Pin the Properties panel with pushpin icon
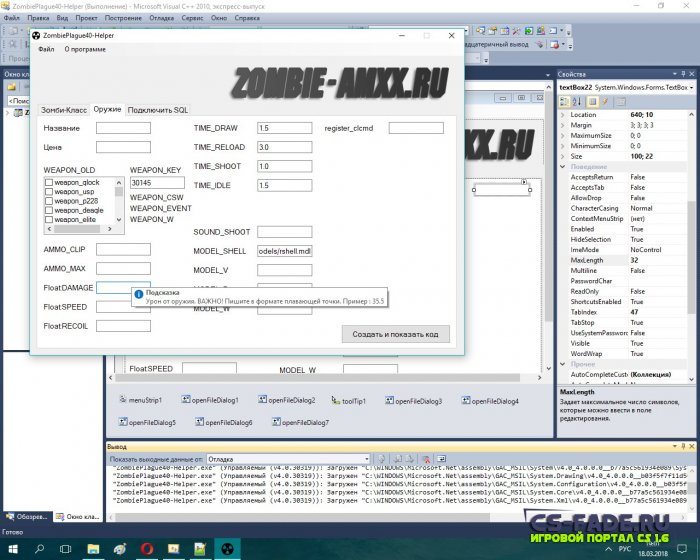Viewport: 700px width, 560px height. [x=683, y=74]
